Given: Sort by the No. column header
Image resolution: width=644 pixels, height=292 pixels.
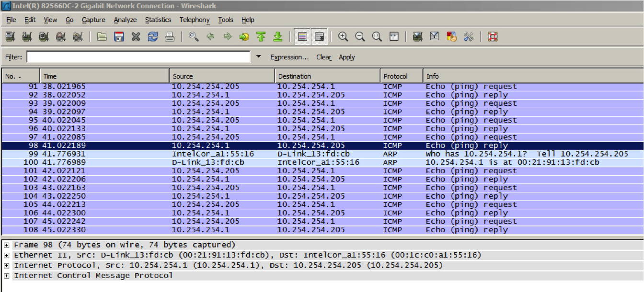Looking at the screenshot, I should 20,76.
